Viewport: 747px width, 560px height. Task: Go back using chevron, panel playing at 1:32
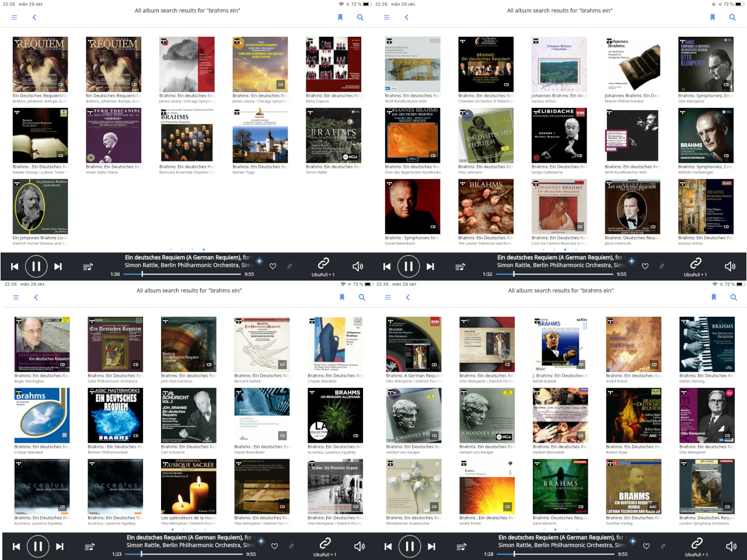(x=406, y=17)
